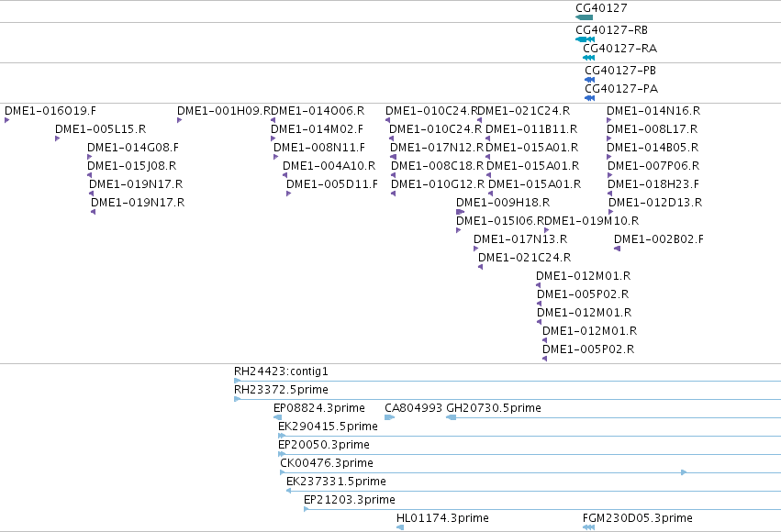Select CK00476.3prime EST label
The height and width of the screenshot is (532, 781).
(x=327, y=463)
